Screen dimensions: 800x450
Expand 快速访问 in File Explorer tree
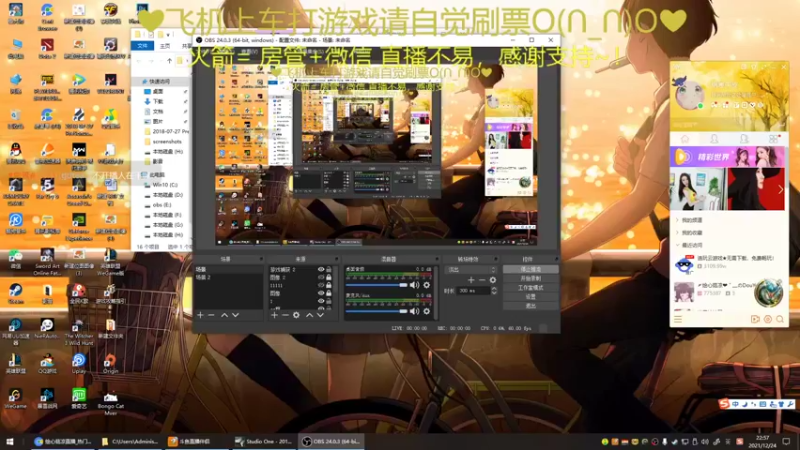pos(157,82)
